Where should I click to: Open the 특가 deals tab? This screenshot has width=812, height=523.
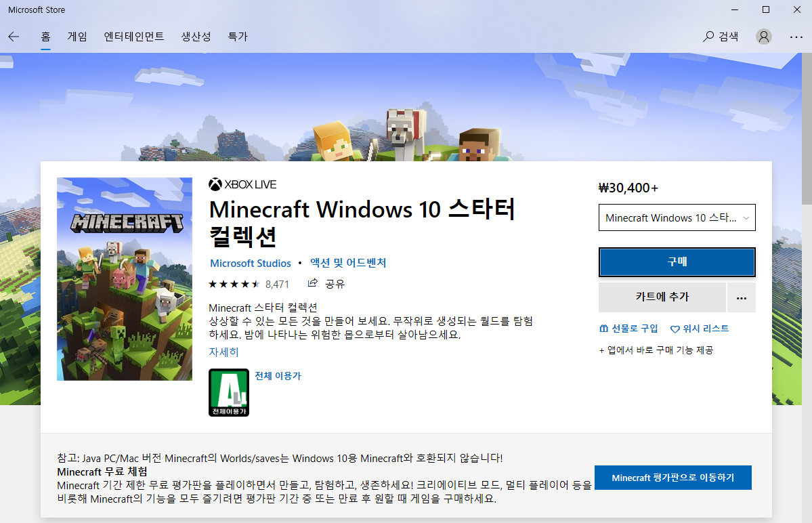click(x=238, y=37)
